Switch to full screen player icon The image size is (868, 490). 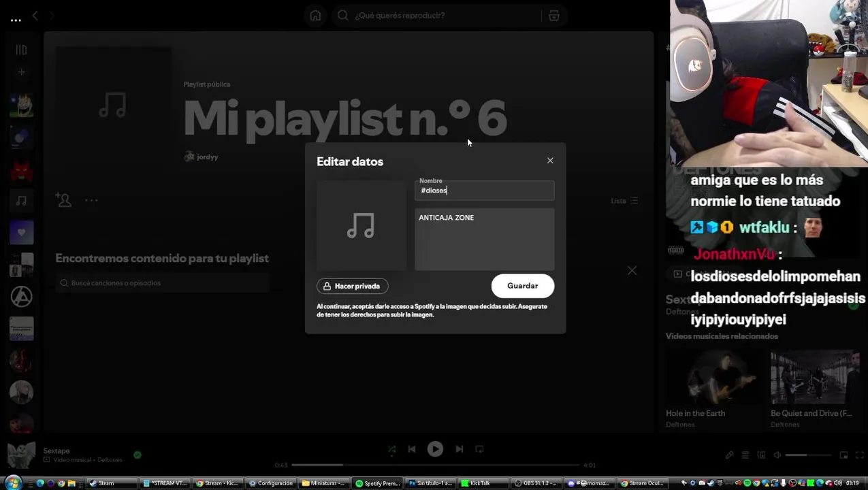[x=858, y=455]
